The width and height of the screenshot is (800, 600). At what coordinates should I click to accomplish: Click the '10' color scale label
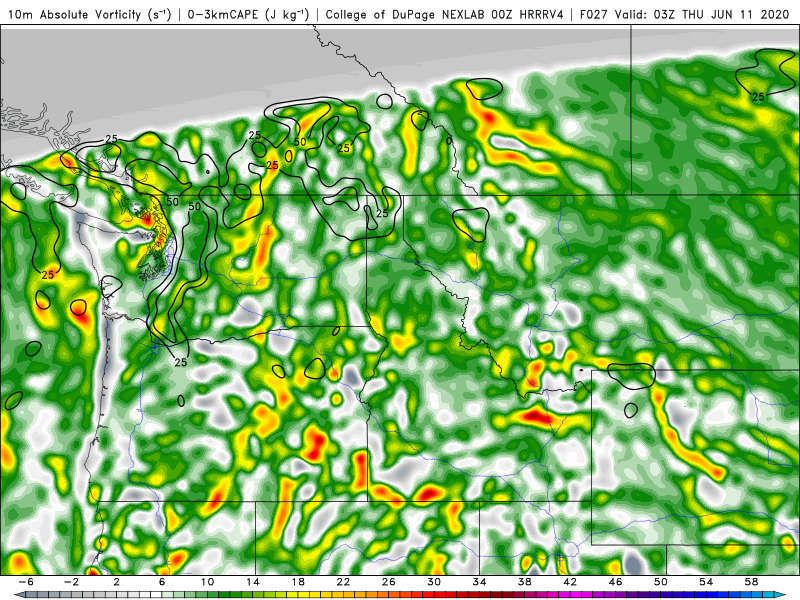coord(207,582)
